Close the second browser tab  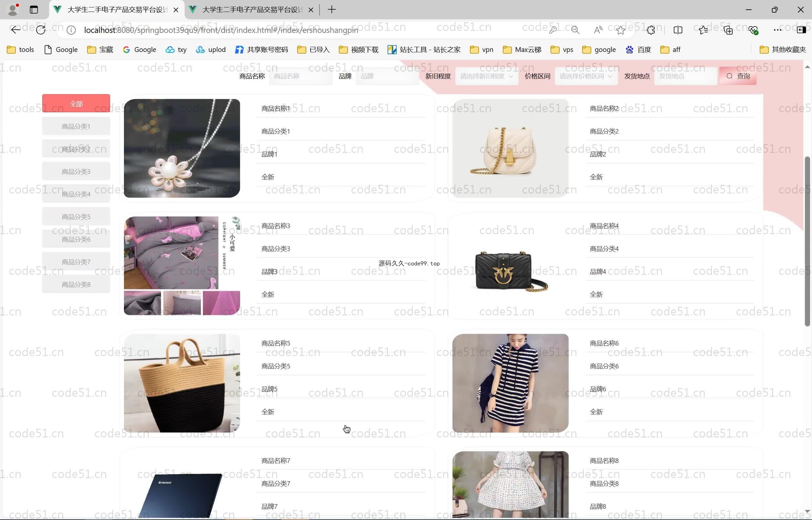311,10
